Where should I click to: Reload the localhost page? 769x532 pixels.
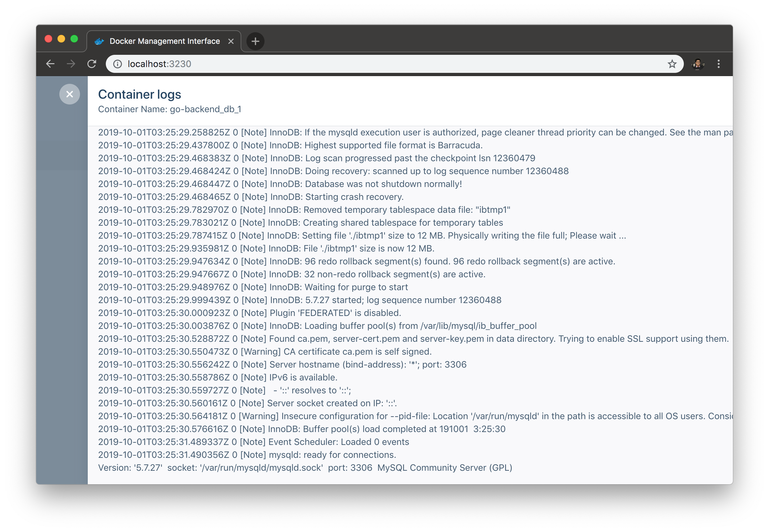click(92, 64)
